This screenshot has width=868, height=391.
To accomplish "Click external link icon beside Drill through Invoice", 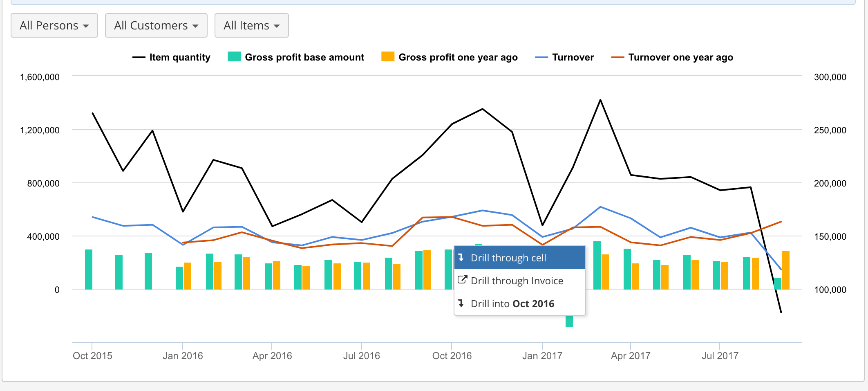I will point(462,280).
